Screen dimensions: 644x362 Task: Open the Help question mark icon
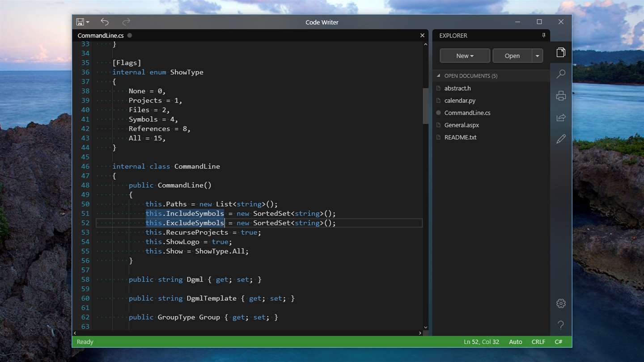tap(561, 325)
